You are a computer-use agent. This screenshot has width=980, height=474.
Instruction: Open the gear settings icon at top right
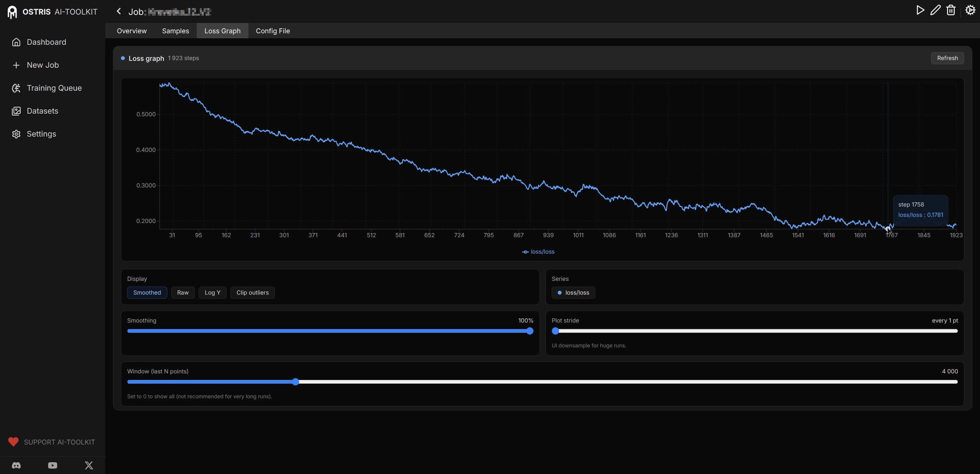coord(970,10)
